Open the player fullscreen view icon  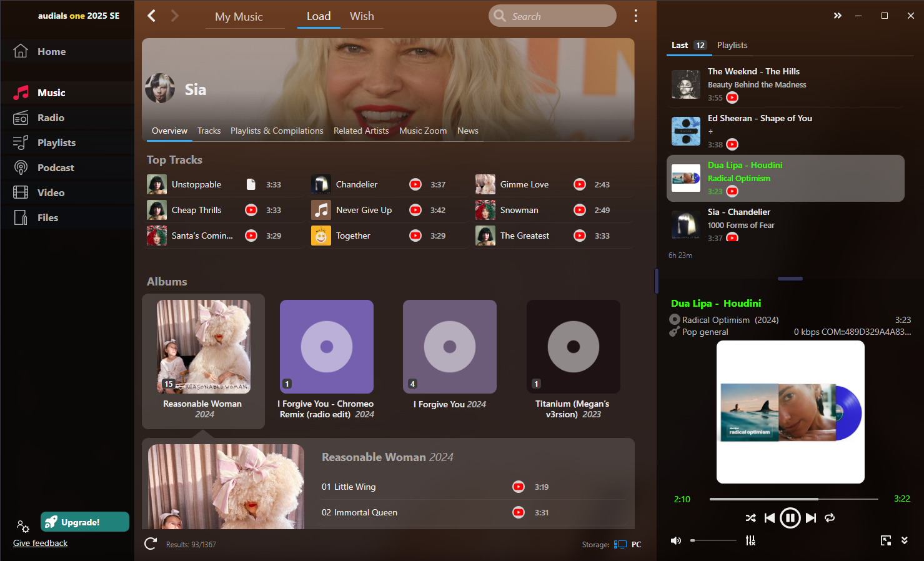click(x=886, y=540)
